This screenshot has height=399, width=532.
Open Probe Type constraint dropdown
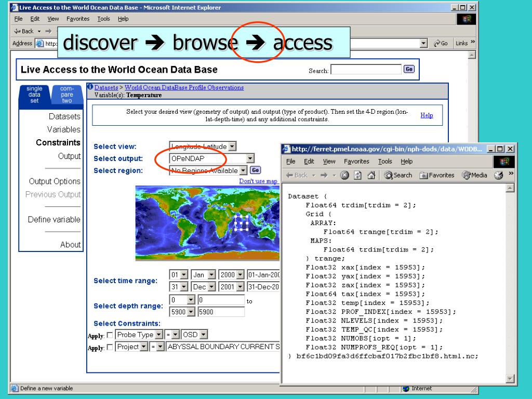[158, 335]
